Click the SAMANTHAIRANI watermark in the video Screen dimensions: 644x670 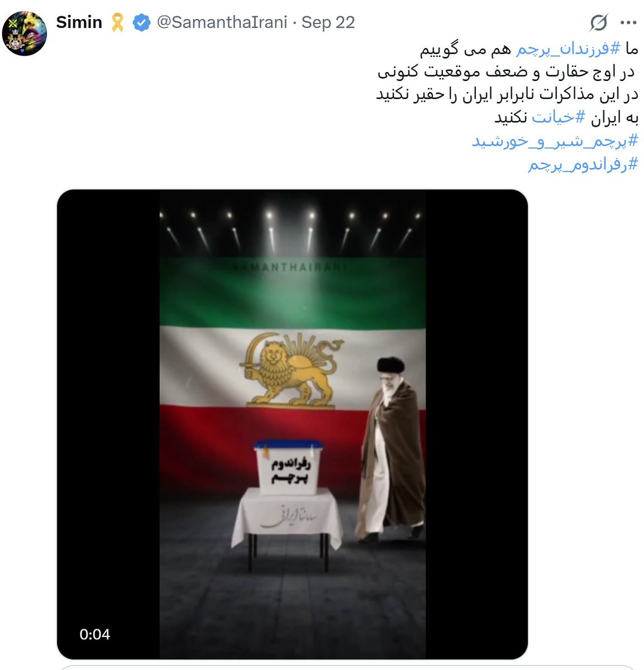pyautogui.click(x=289, y=267)
